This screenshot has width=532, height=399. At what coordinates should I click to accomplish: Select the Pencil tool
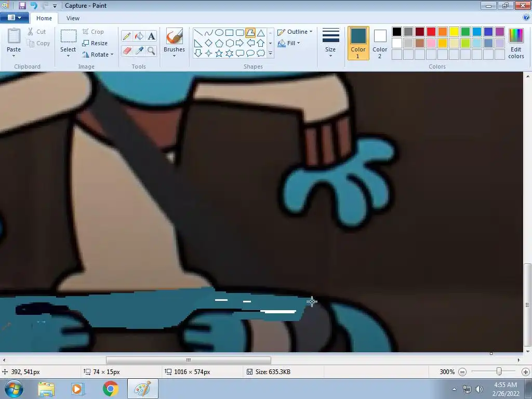(127, 36)
